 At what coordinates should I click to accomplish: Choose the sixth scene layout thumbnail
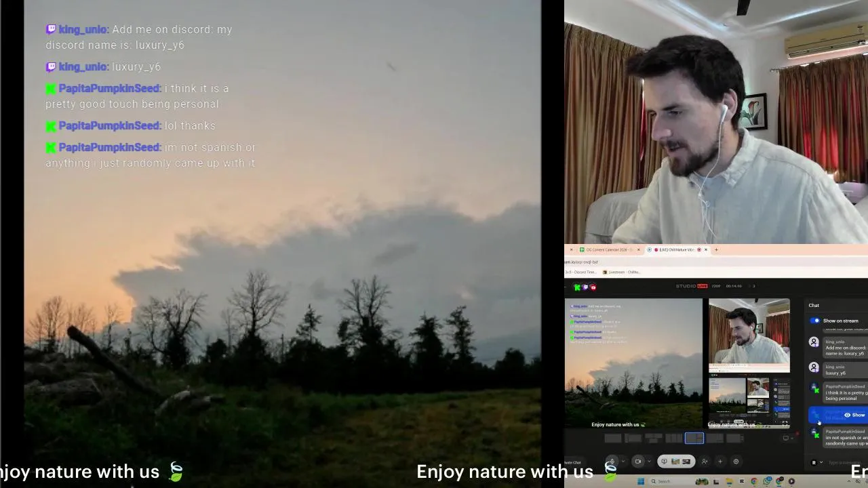(715, 438)
